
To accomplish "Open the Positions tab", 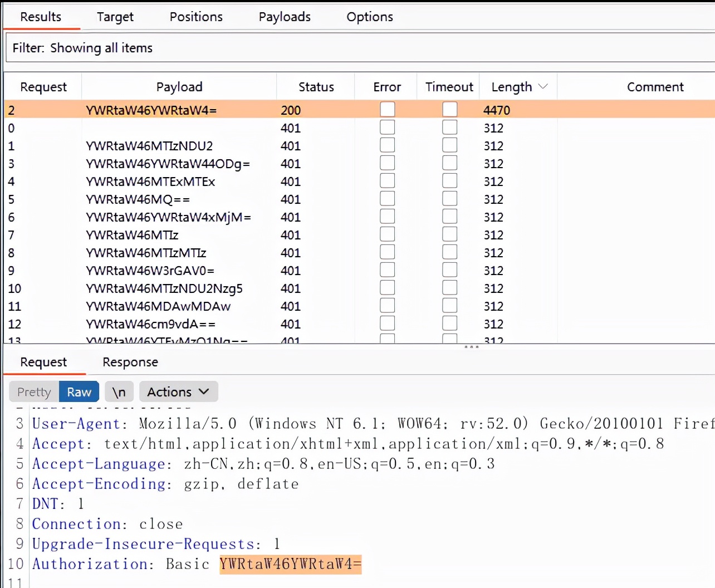I will 196,17.
